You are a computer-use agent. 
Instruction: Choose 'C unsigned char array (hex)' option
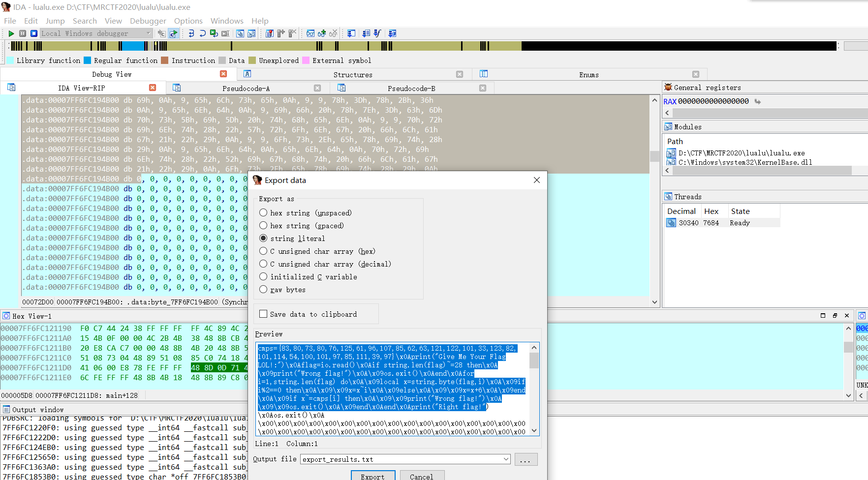tap(263, 251)
